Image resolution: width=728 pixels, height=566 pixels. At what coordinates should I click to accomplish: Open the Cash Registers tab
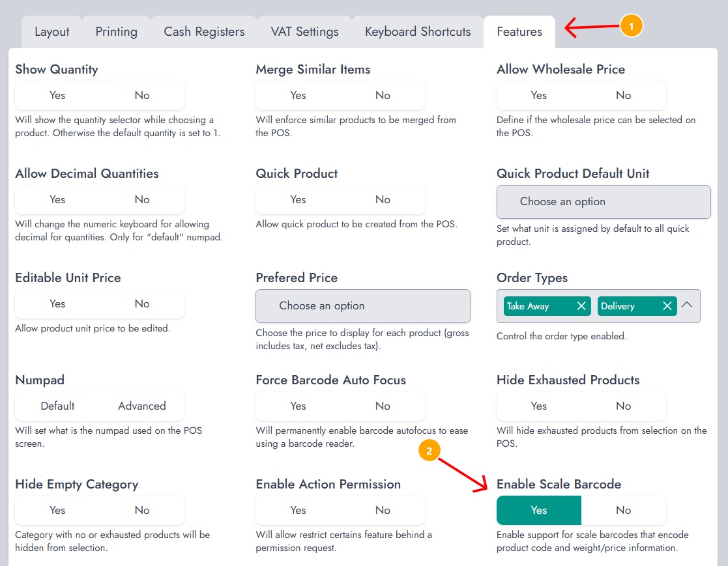tap(204, 32)
